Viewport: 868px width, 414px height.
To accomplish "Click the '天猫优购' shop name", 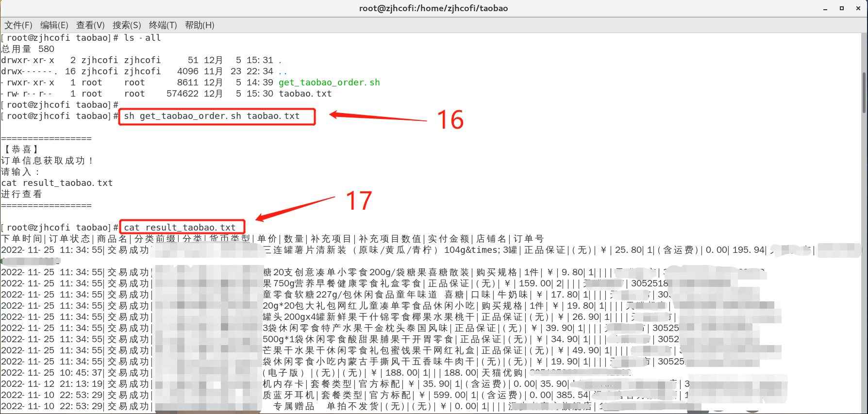I will click(502, 373).
